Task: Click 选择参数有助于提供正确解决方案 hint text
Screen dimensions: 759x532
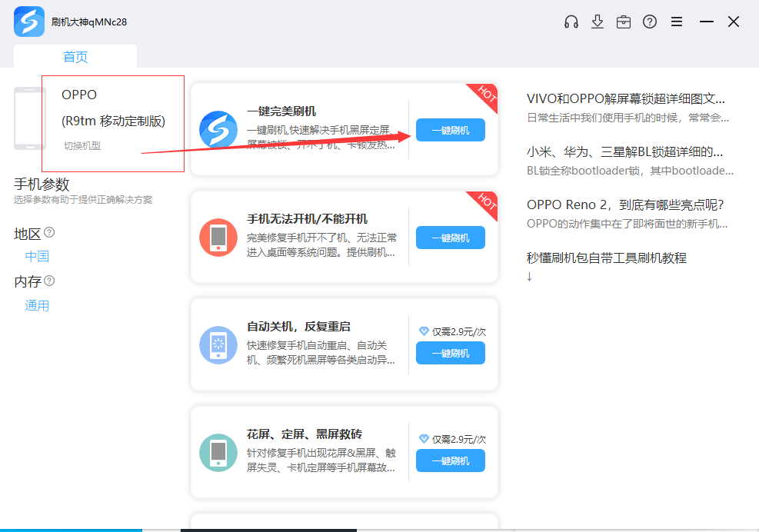Action: click(83, 199)
